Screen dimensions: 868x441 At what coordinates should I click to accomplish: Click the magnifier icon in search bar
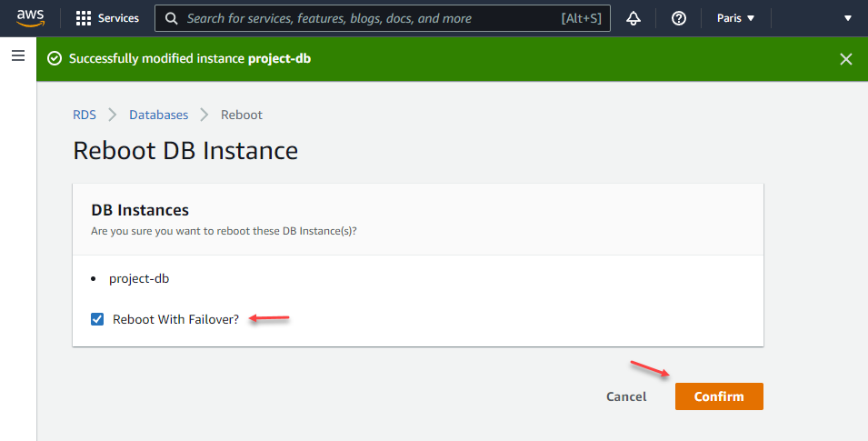point(171,18)
